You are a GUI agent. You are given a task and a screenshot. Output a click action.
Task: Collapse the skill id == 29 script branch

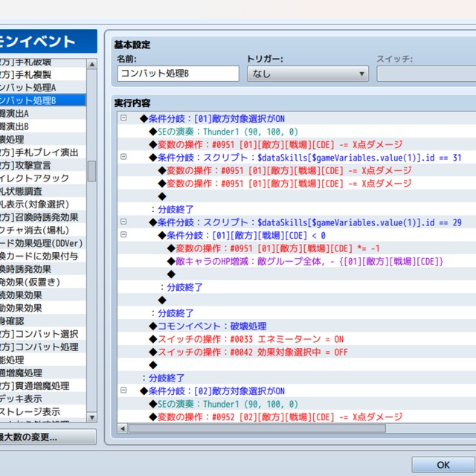pyautogui.click(x=123, y=222)
